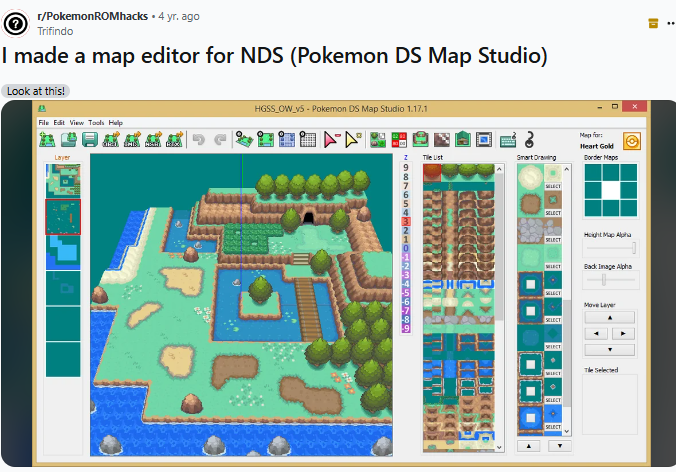Image resolution: width=676 pixels, height=472 pixels.
Task: Click the Redo arrow icon
Action: tap(220, 140)
